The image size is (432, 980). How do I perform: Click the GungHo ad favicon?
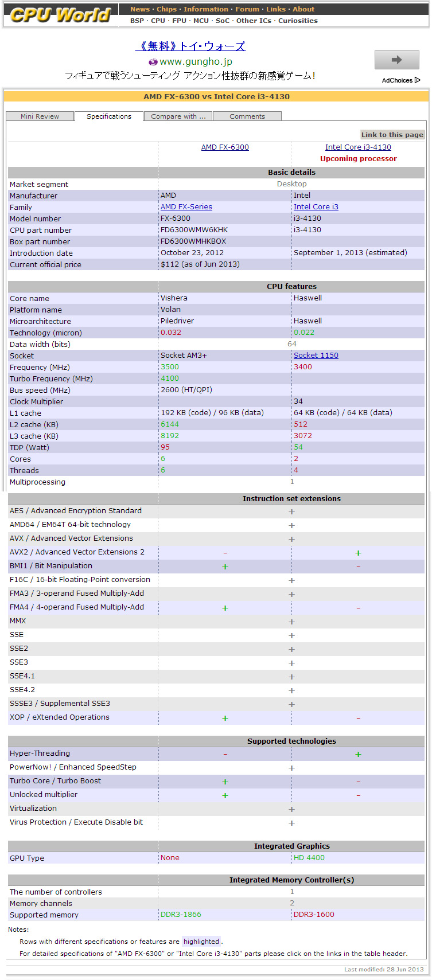pos(153,62)
